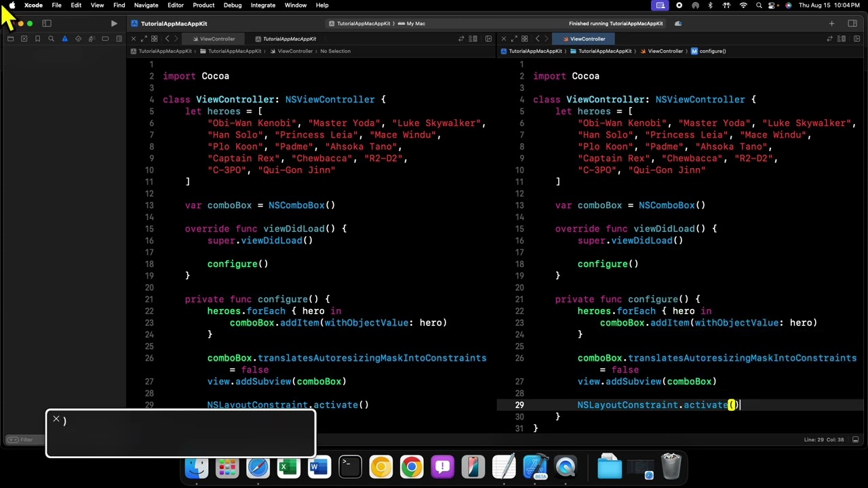Click the plus library button in the toolbar
Screen dimensions: 868x488
(831, 24)
